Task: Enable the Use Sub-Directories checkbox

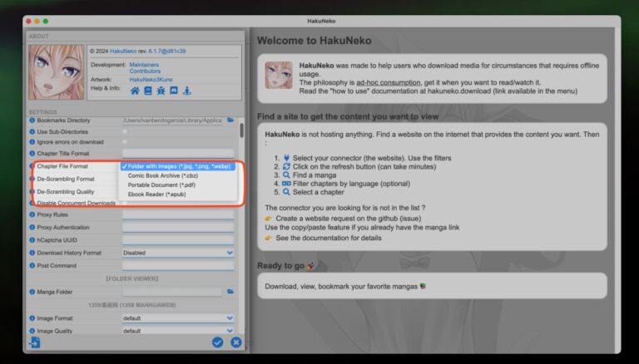Action: click(126, 131)
